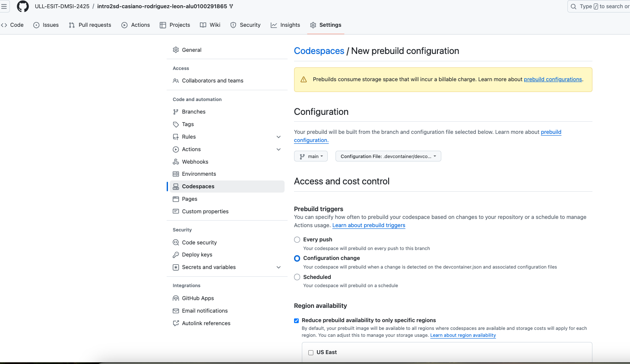Image resolution: width=630 pixels, height=364 pixels.
Task: Open the Security tab
Action: point(245,25)
